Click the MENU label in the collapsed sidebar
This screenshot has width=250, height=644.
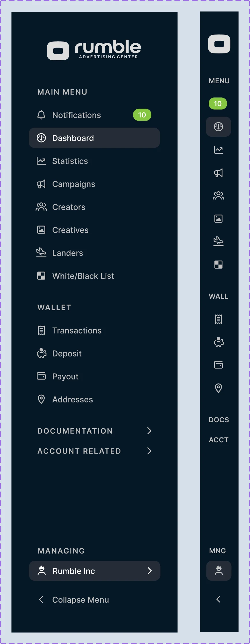tap(219, 81)
